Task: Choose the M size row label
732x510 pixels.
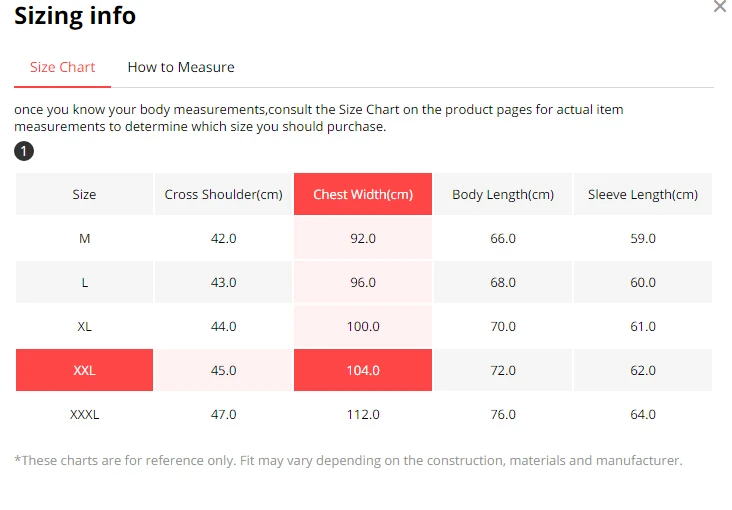Action: click(84, 239)
